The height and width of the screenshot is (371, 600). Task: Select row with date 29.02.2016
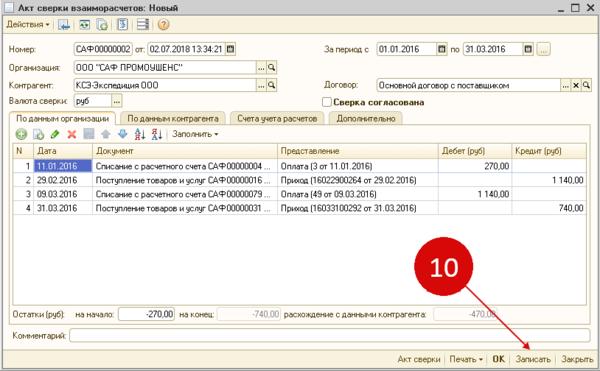click(x=299, y=180)
